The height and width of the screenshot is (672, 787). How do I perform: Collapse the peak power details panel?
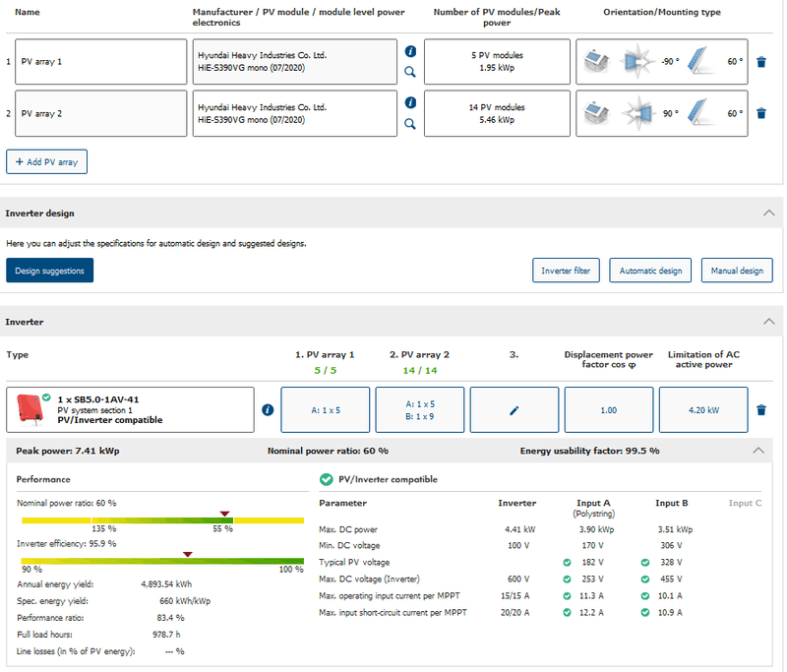click(x=757, y=450)
